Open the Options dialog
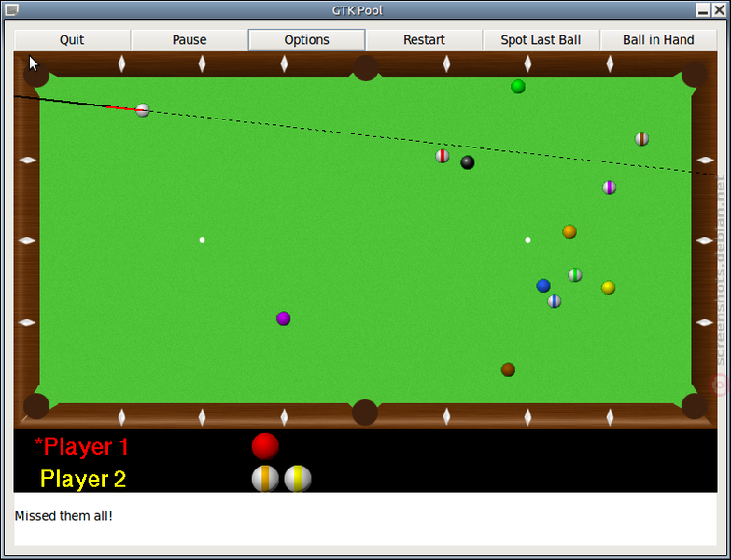The width and height of the screenshot is (731, 560). pyautogui.click(x=307, y=39)
